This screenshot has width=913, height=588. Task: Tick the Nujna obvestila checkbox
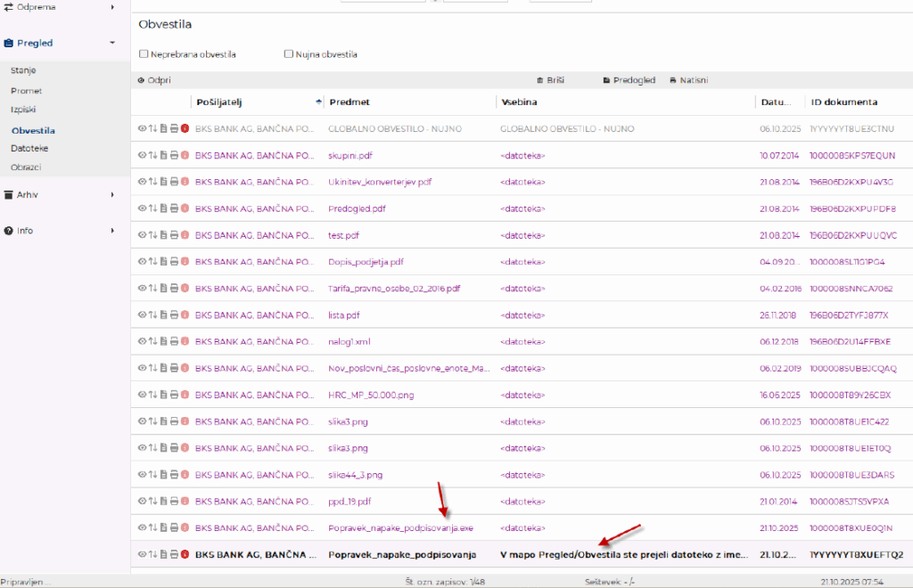[x=288, y=54]
